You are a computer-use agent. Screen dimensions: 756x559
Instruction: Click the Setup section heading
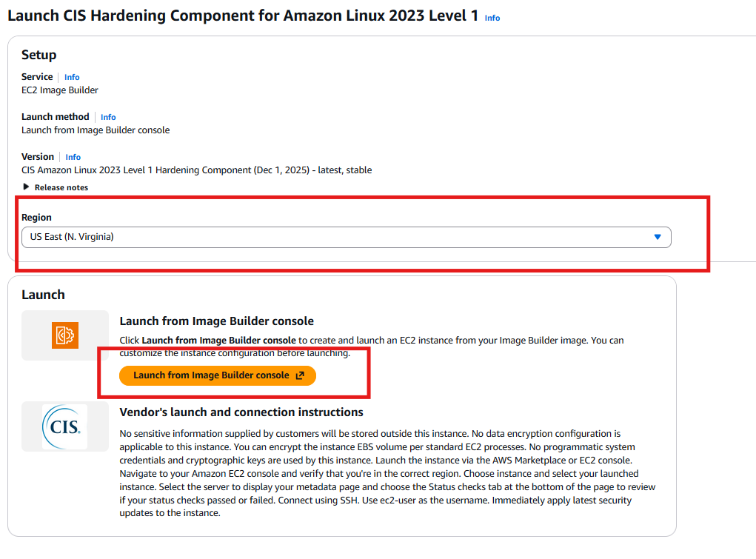click(39, 55)
